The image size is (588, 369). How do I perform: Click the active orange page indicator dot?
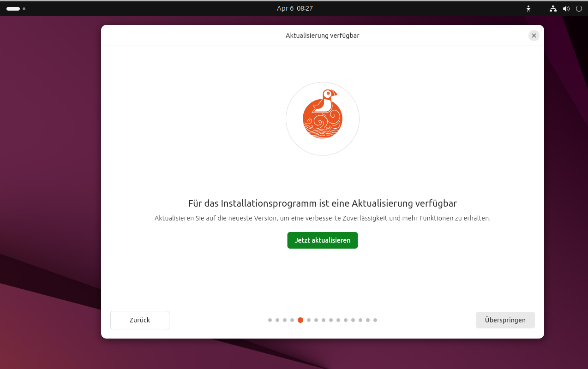(300, 320)
